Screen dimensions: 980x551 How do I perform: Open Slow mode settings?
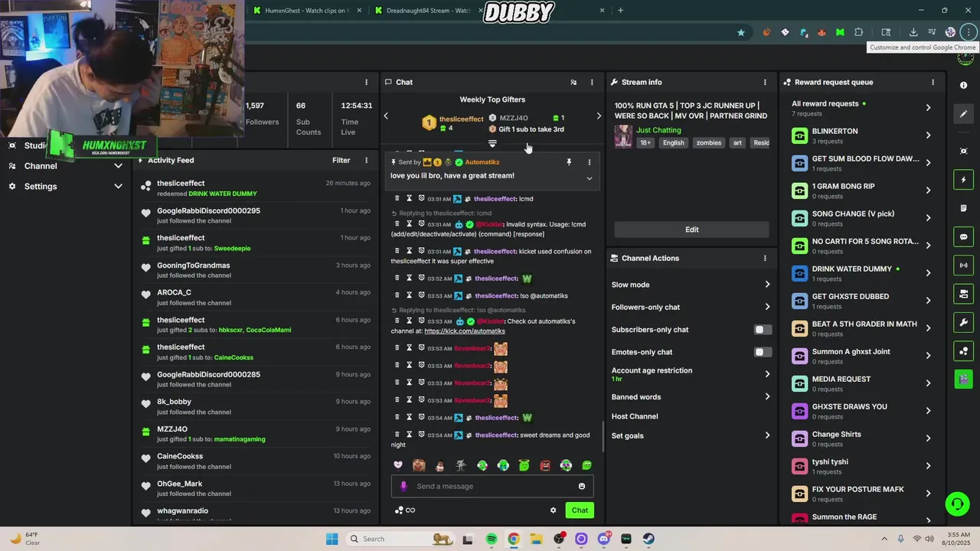pyautogui.click(x=691, y=285)
